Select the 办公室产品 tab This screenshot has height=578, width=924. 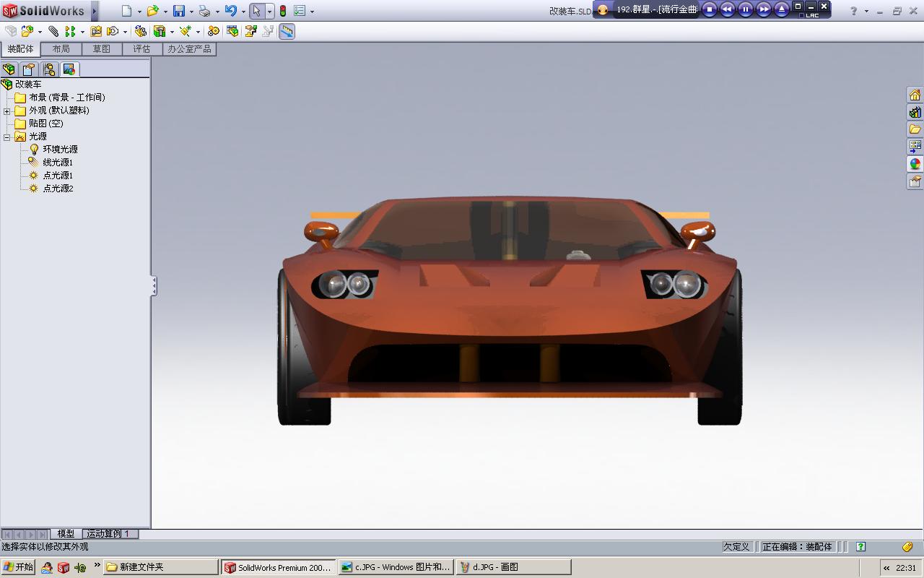tap(190, 49)
